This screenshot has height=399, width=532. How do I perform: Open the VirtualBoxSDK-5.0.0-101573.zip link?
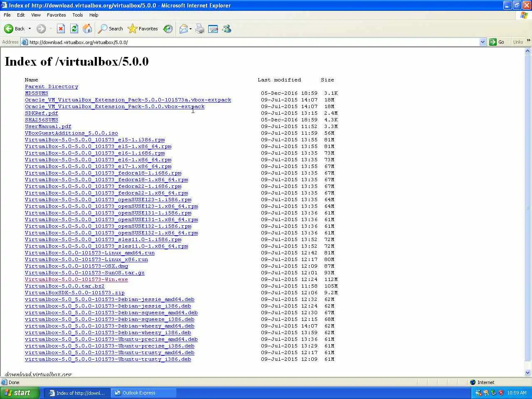[x=75, y=293]
